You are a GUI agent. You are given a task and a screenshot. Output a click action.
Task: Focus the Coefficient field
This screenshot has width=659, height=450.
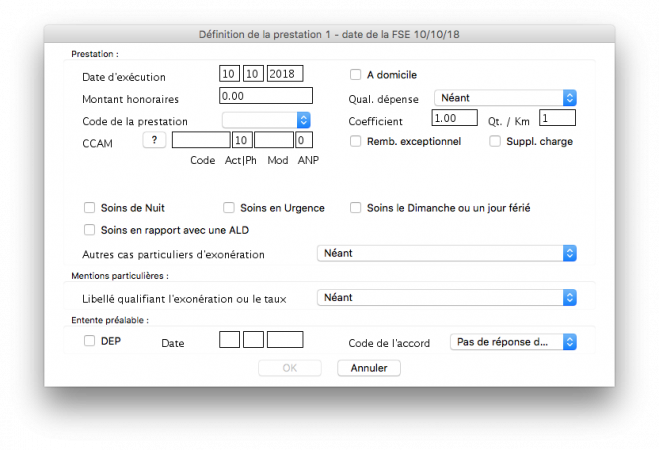coord(454,118)
